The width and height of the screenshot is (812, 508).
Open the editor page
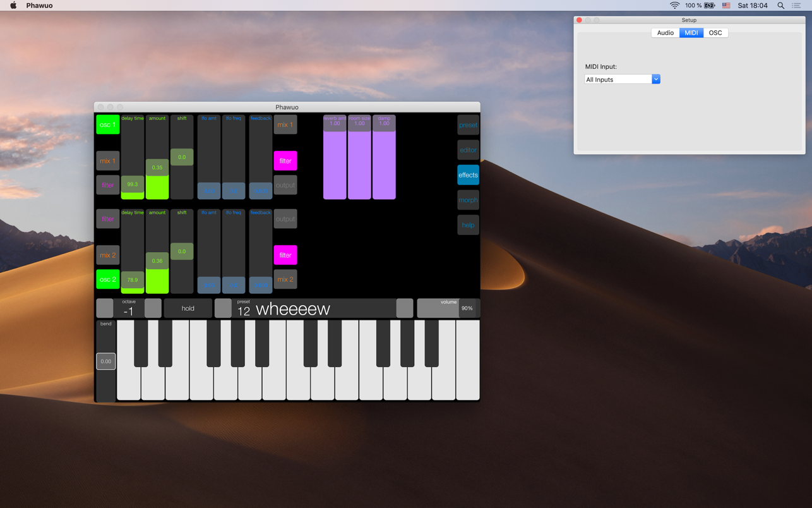(x=468, y=150)
